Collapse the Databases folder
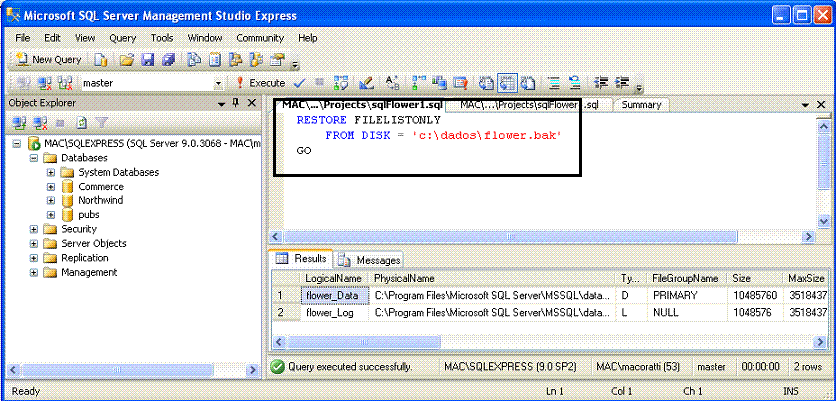Image resolution: width=836 pixels, height=401 pixels. click(34, 158)
